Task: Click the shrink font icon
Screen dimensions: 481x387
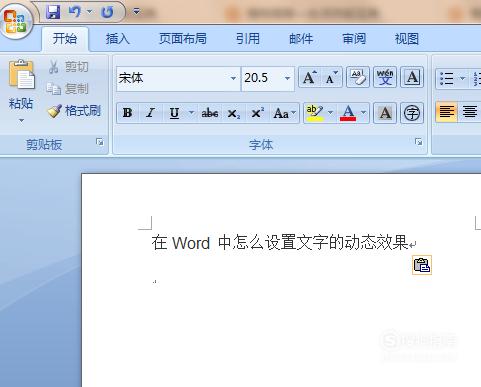Action: pyautogui.click(x=332, y=78)
